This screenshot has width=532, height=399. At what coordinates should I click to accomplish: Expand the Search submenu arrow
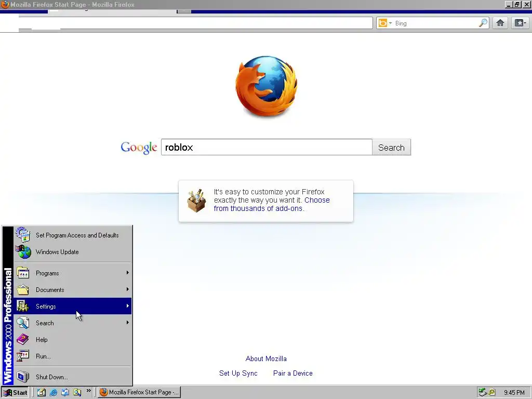tap(128, 323)
